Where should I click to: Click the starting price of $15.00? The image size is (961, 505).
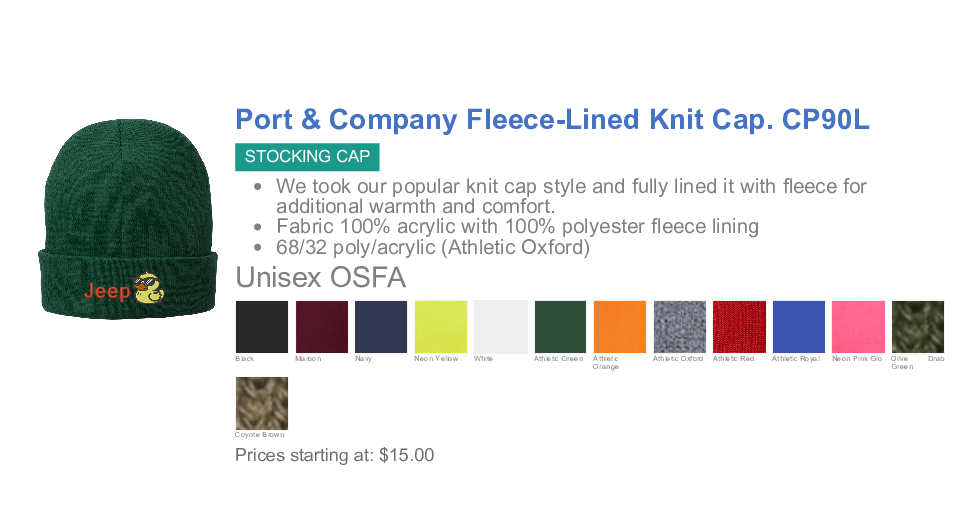[x=406, y=456]
